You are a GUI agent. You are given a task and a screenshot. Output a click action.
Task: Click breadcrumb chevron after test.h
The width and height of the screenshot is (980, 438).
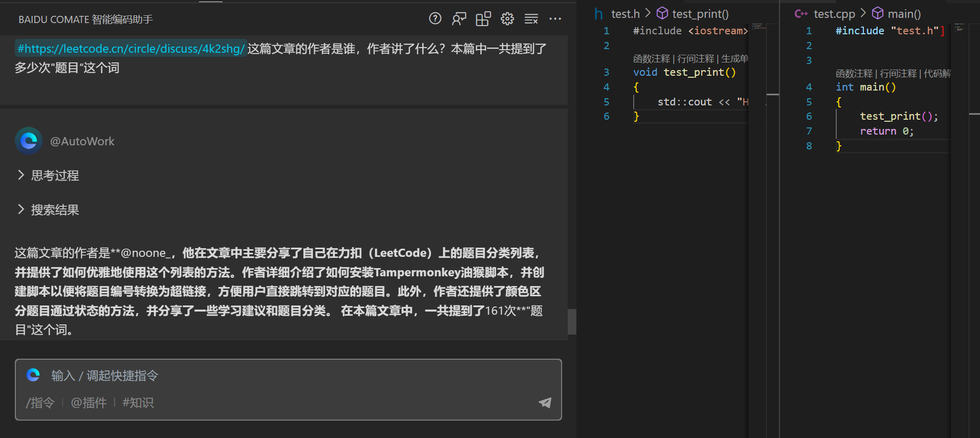[648, 13]
